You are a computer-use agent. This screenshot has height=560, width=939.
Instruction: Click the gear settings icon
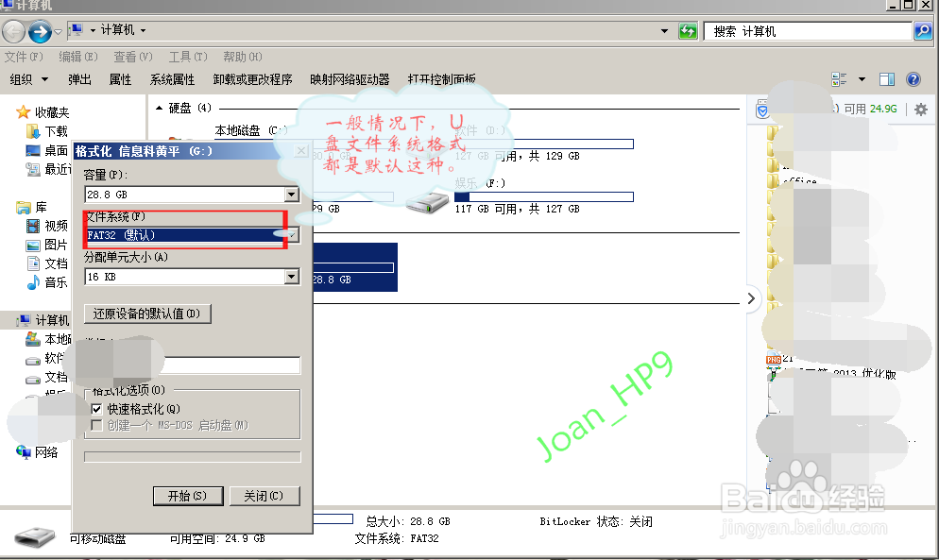tap(921, 109)
